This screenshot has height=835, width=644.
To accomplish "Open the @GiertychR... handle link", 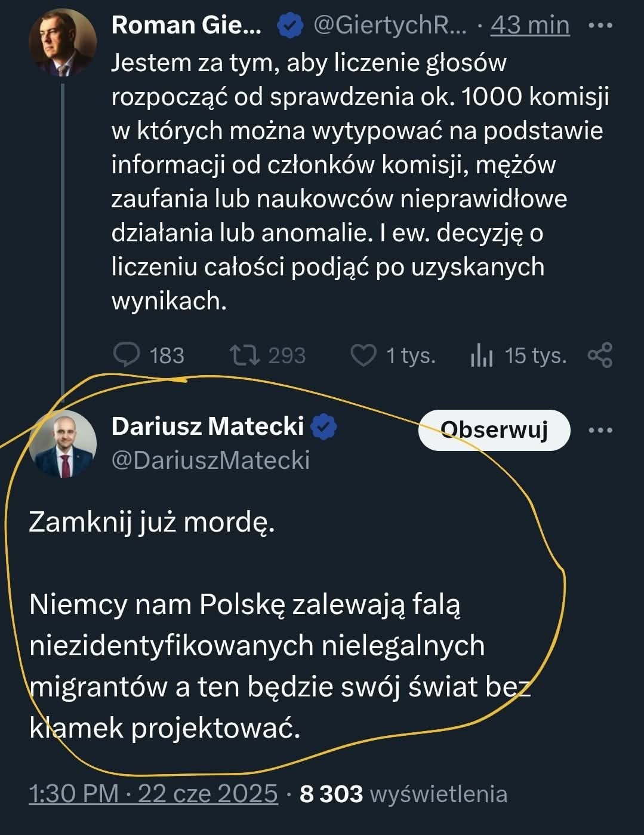I will tap(390, 26).
